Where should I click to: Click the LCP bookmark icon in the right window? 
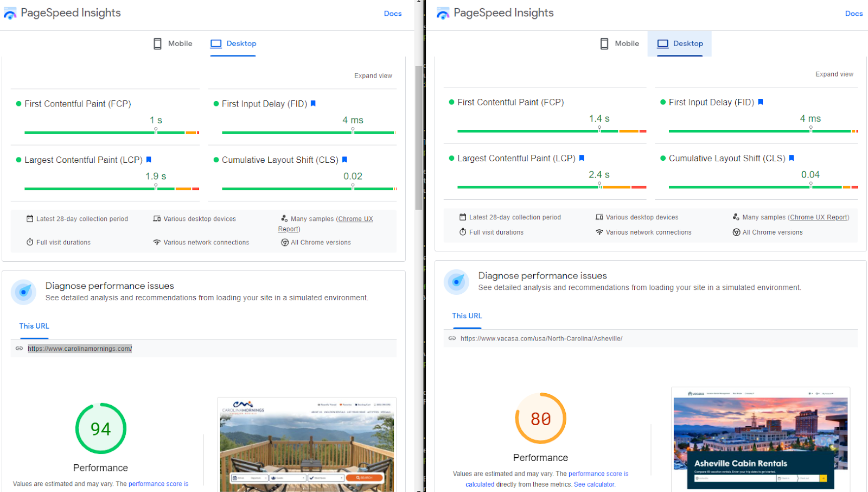582,158
